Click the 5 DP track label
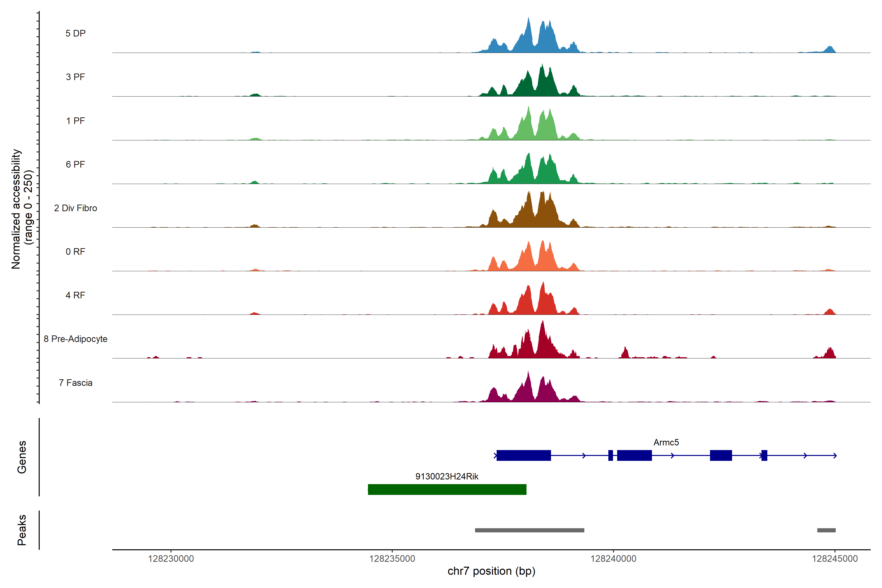 [75, 33]
